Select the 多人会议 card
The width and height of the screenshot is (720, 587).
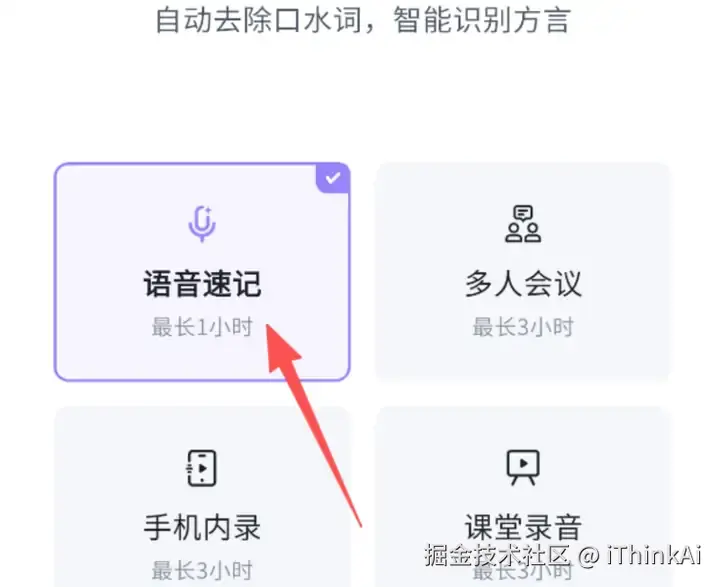coord(523,272)
